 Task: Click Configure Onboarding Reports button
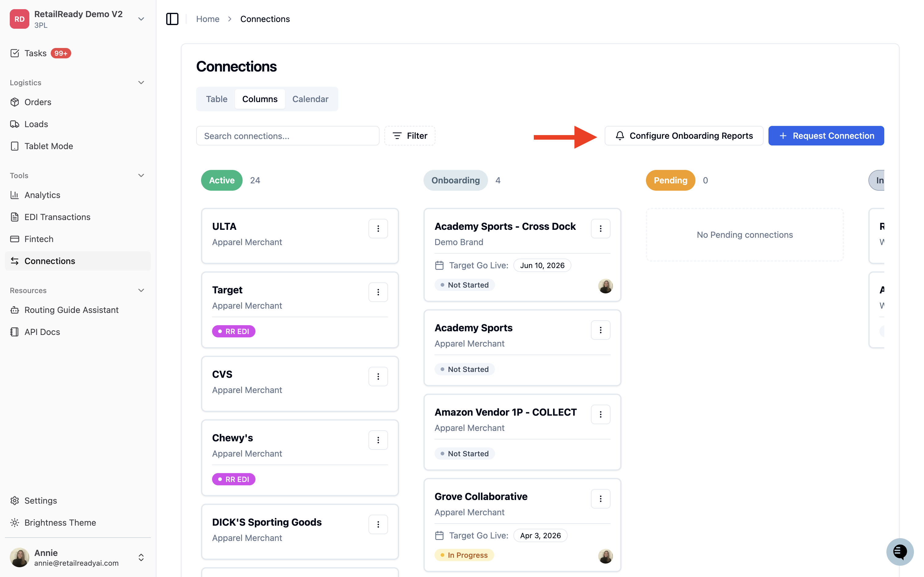pos(684,136)
